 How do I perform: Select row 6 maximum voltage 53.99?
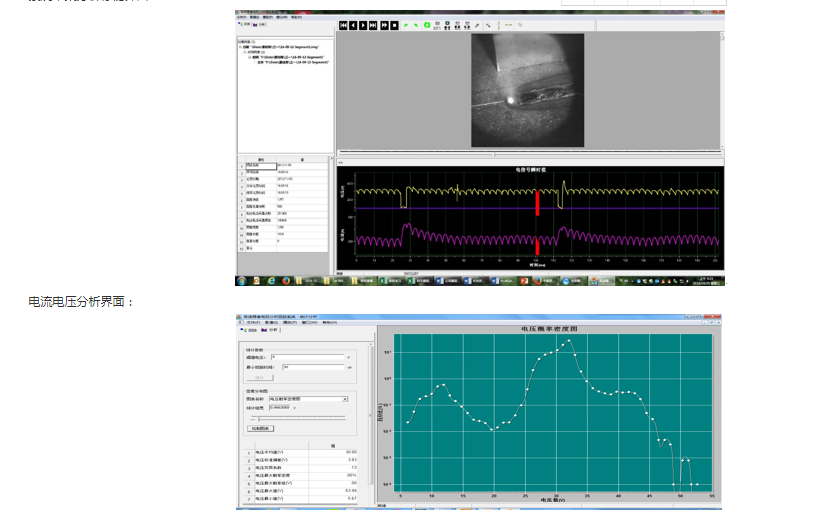pyautogui.click(x=301, y=491)
